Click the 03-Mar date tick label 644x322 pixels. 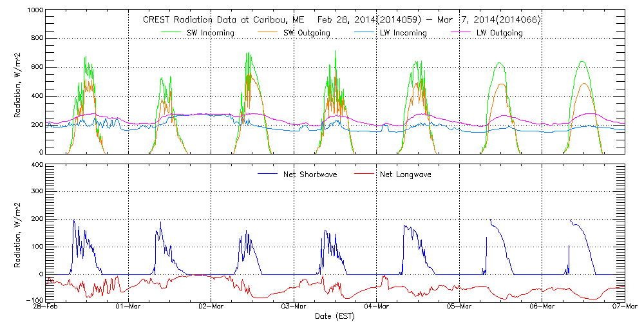(294, 308)
